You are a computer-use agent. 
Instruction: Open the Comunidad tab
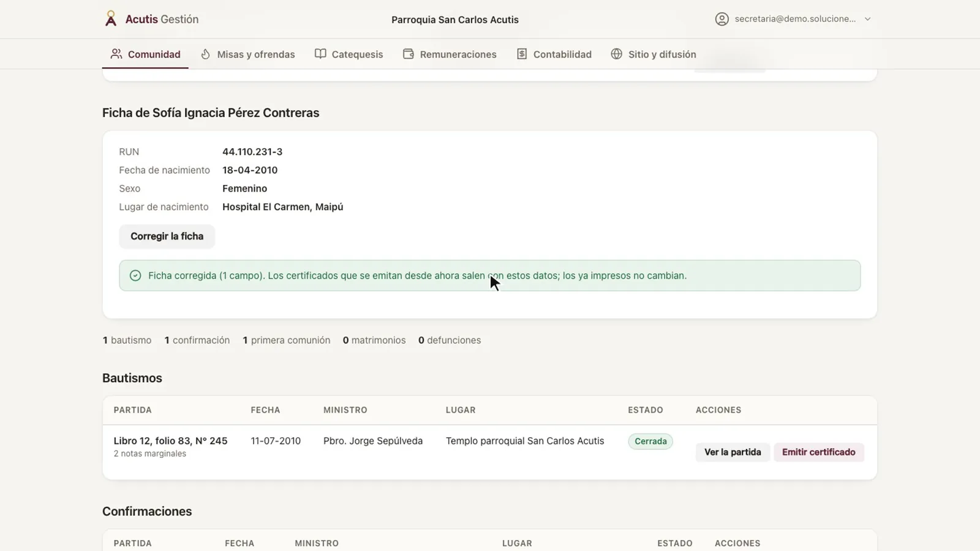click(x=145, y=54)
